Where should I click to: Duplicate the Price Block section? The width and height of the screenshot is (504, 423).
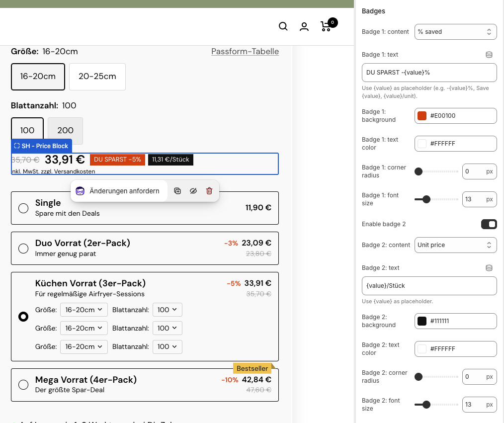[x=177, y=191]
